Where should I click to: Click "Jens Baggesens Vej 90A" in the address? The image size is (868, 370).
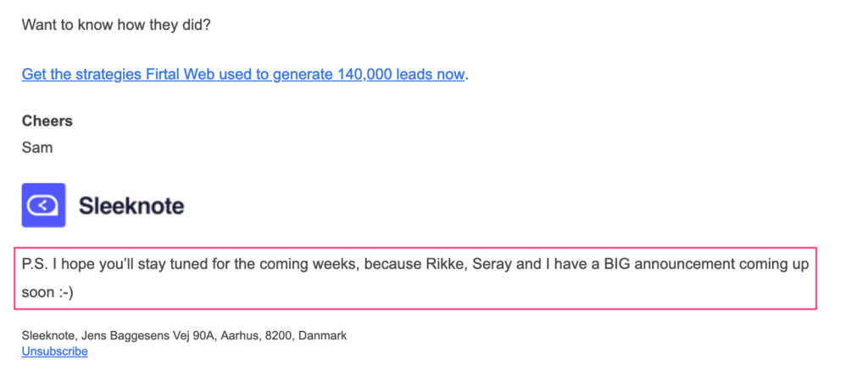pos(150,336)
